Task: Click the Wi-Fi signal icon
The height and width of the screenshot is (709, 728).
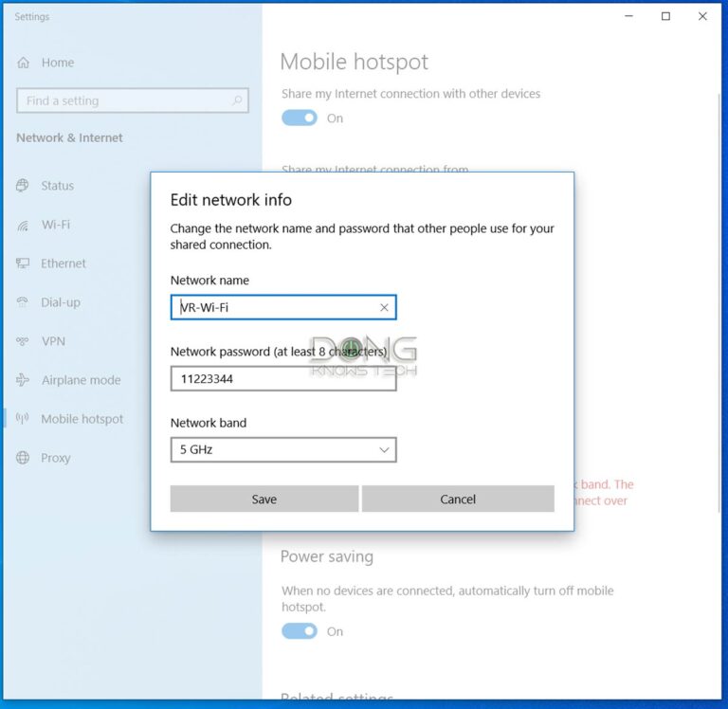Action: pos(23,225)
